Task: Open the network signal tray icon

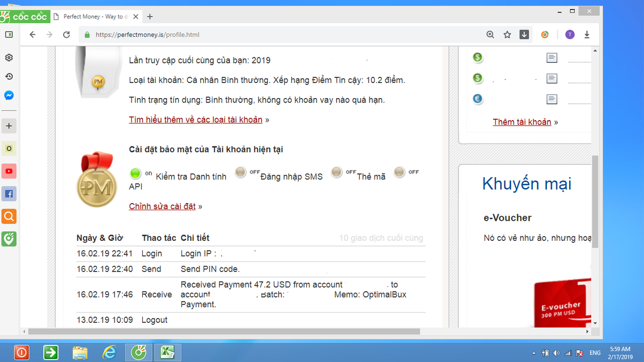Action: 568,353
